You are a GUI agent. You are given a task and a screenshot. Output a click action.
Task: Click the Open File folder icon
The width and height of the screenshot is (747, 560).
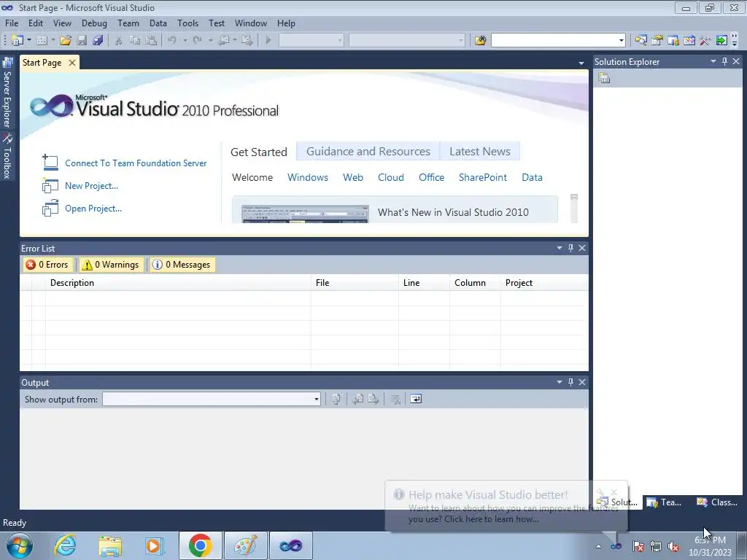point(65,41)
